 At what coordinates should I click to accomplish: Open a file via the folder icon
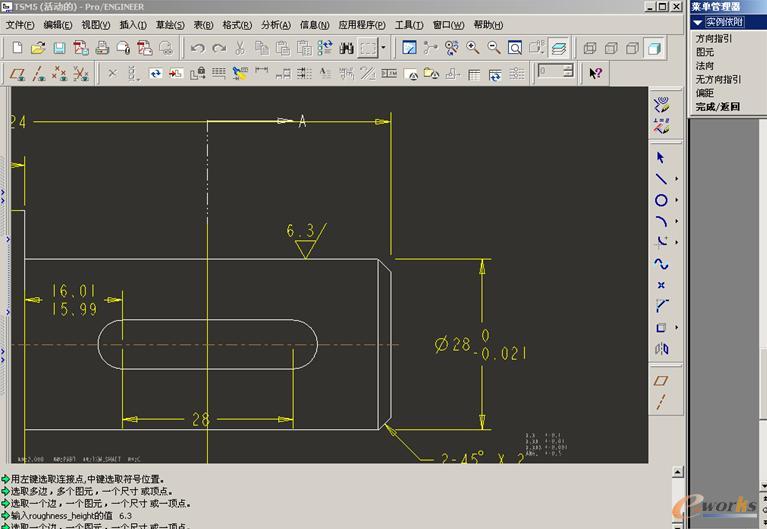point(38,47)
